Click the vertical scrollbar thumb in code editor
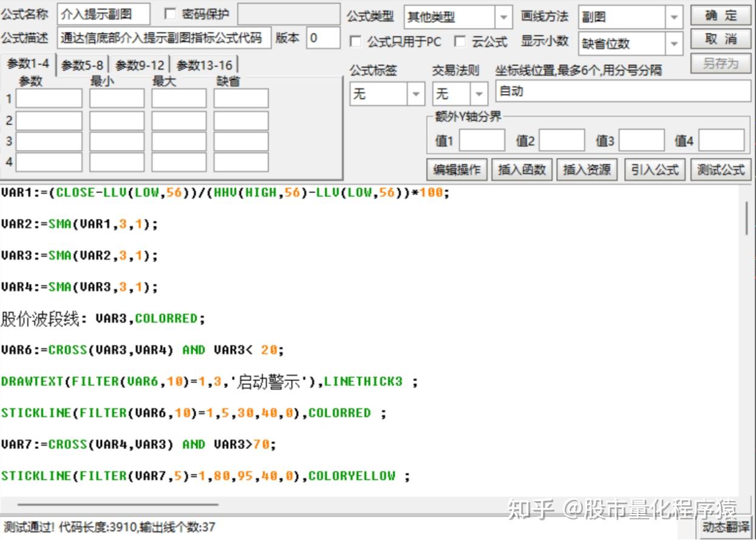Image resolution: width=756 pixels, height=540 pixels. tap(746, 218)
